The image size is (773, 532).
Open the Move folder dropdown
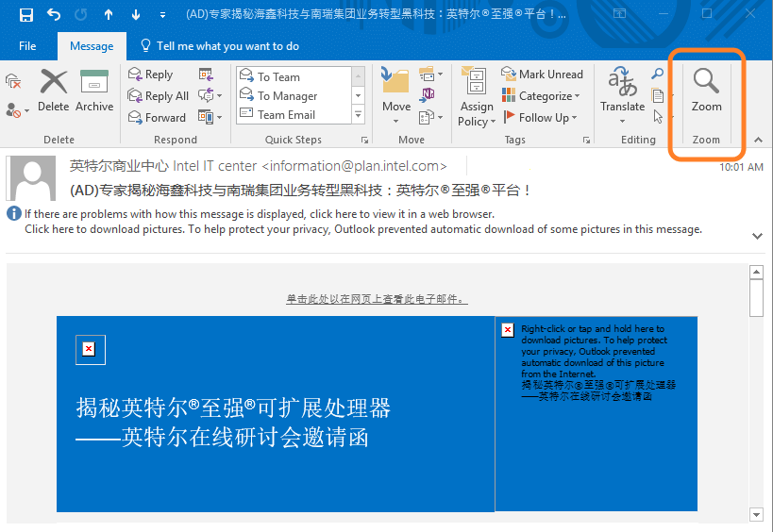pyautogui.click(x=396, y=95)
